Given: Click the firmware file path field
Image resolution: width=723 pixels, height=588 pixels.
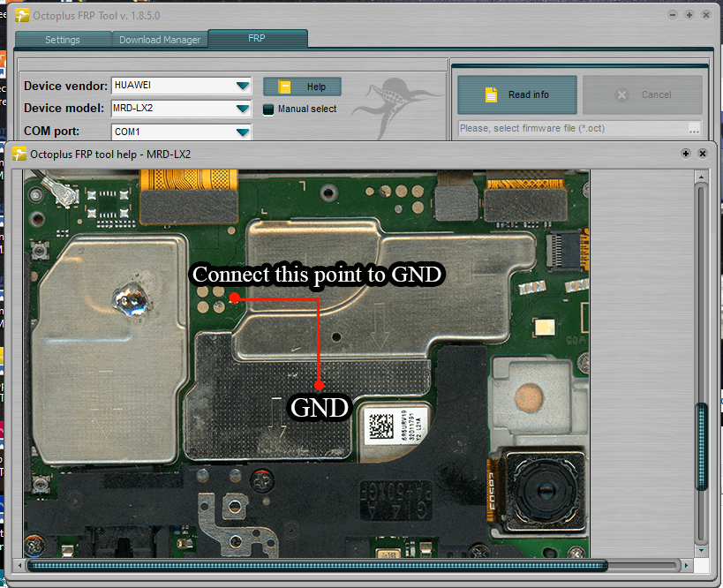Looking at the screenshot, I should (x=573, y=129).
